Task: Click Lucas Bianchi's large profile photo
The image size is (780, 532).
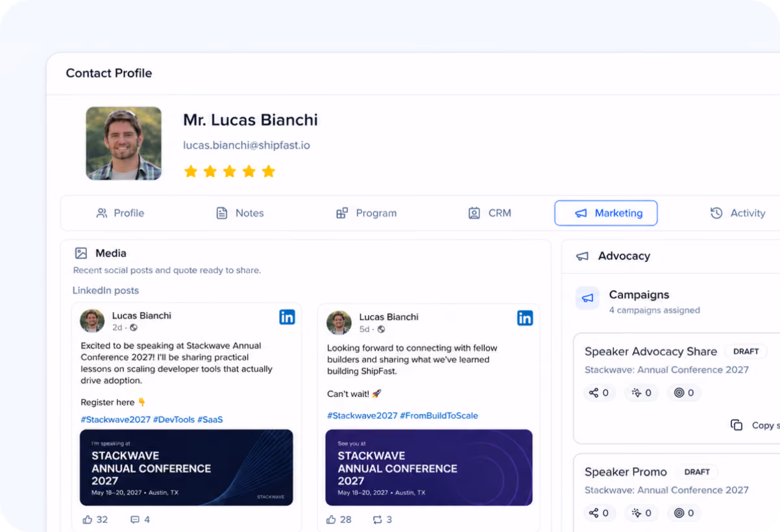Action: pos(124,143)
